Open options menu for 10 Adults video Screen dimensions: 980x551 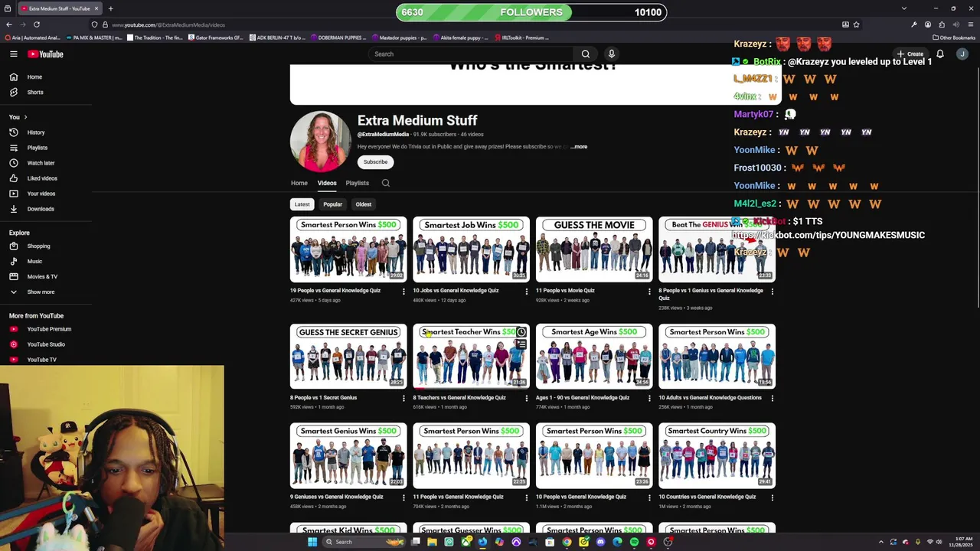point(772,398)
